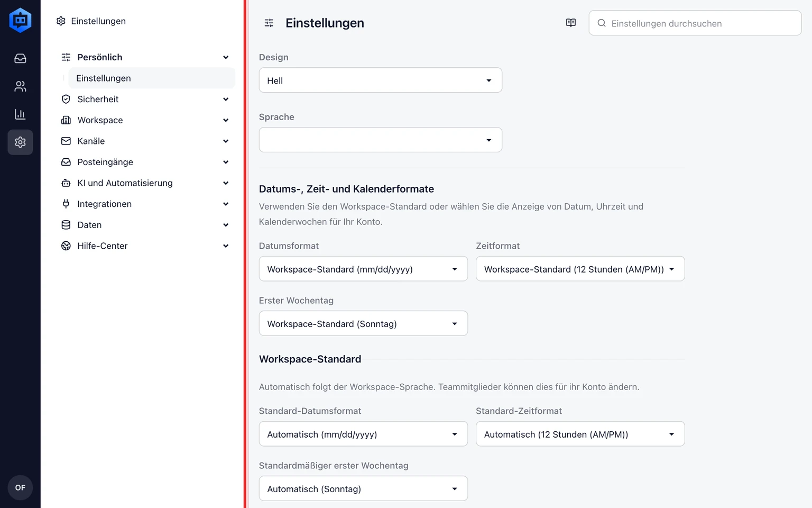
Task: Open the Standard-Zeitformat dropdown
Action: pyautogui.click(x=580, y=434)
